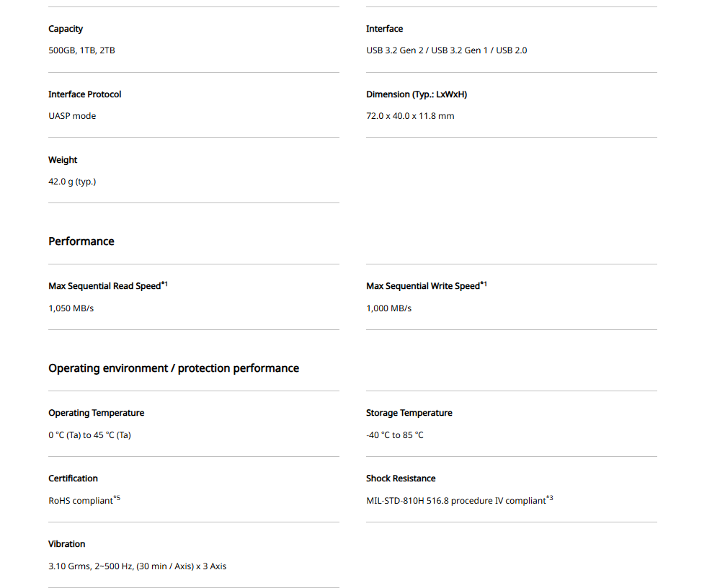Click the 3.10 Grms vibration specification text
Image resolution: width=725 pixels, height=588 pixels.
[x=137, y=566]
